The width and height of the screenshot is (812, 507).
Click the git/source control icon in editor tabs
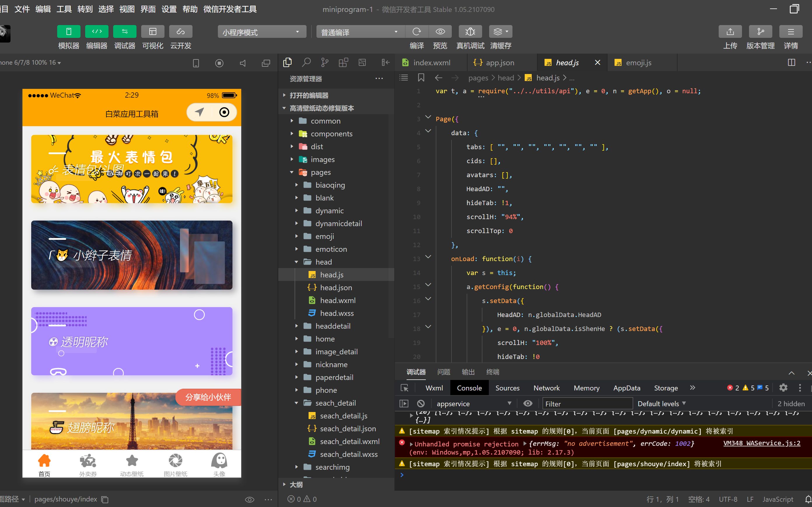325,62
